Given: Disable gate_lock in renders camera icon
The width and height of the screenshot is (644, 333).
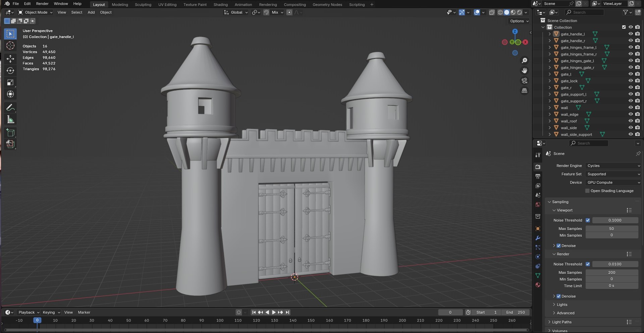Looking at the screenshot, I should click(637, 81).
